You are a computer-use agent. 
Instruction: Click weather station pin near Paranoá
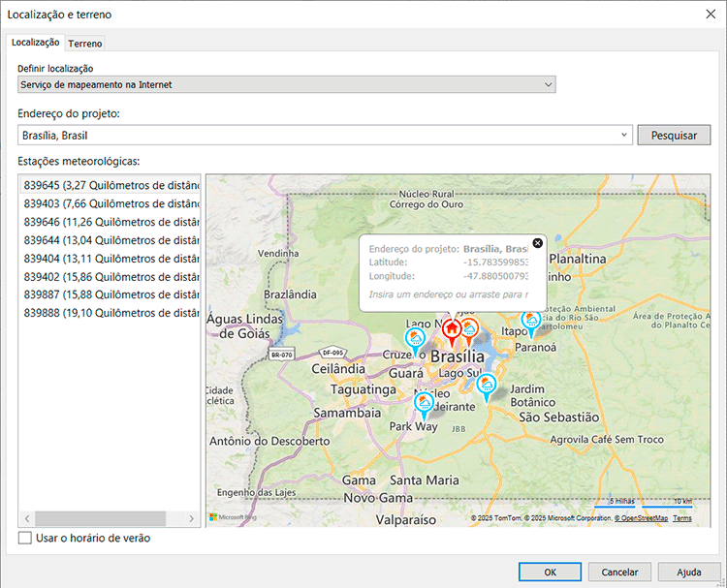(x=531, y=322)
